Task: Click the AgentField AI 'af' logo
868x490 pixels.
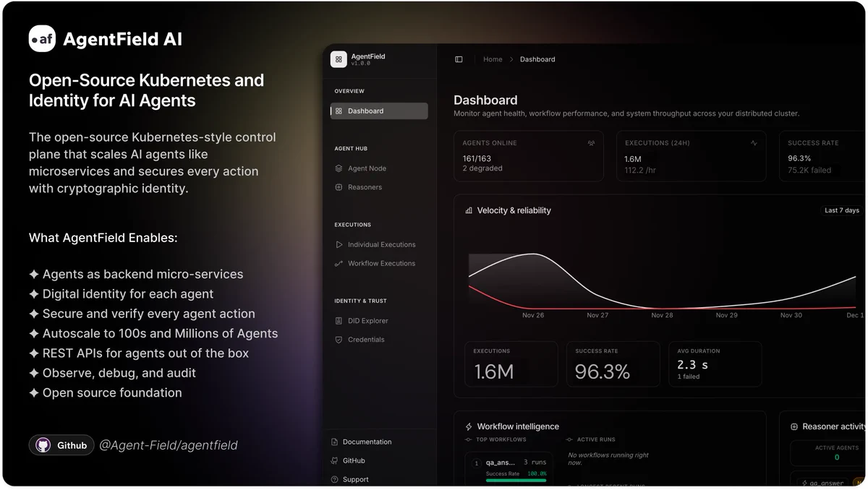Action: tap(42, 39)
